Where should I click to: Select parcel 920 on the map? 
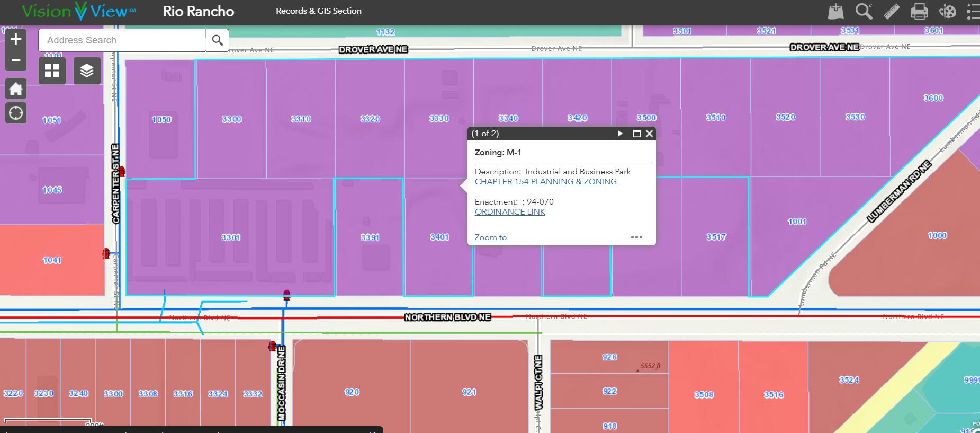(352, 392)
